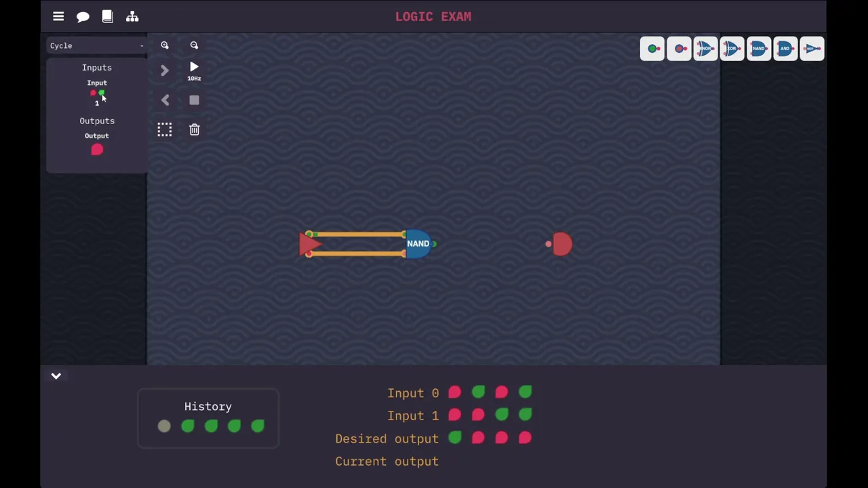868x488 pixels.
Task: Select the NOT gate from palette
Action: 812,48
